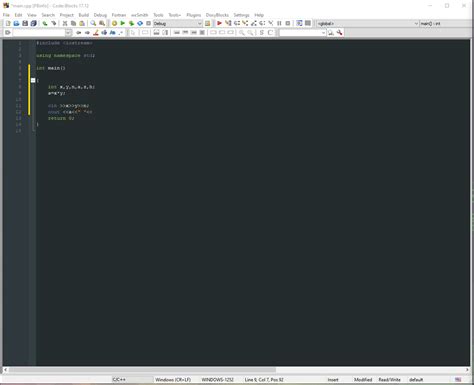This screenshot has height=385, width=474.
Task: Click scrollbar right arrow at bottom
Action: coord(467,370)
